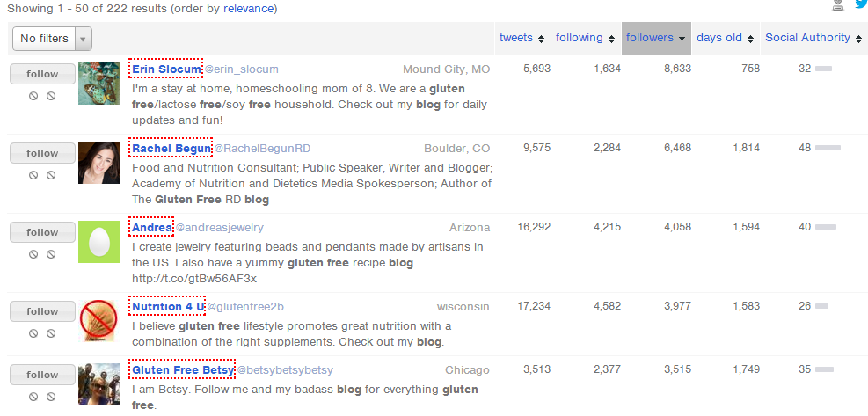
Task: Follow Nutrition 4 U
Action: pos(42,311)
